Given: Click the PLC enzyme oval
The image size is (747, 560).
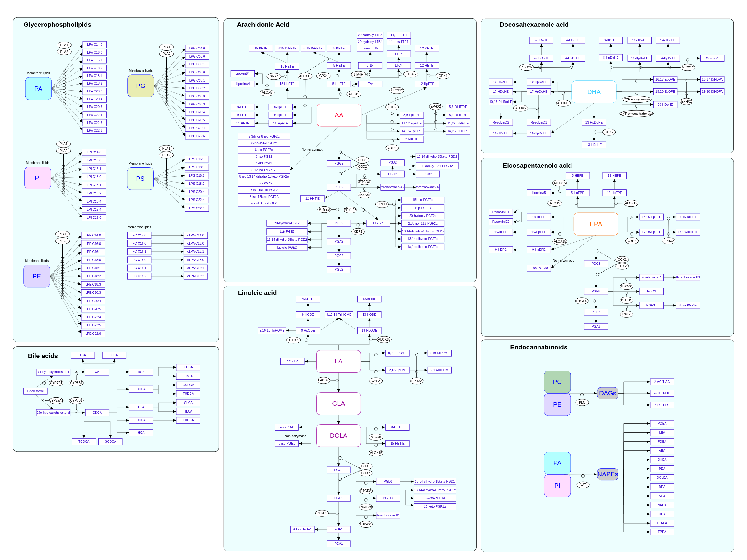Looking at the screenshot, I should click(x=582, y=402).
